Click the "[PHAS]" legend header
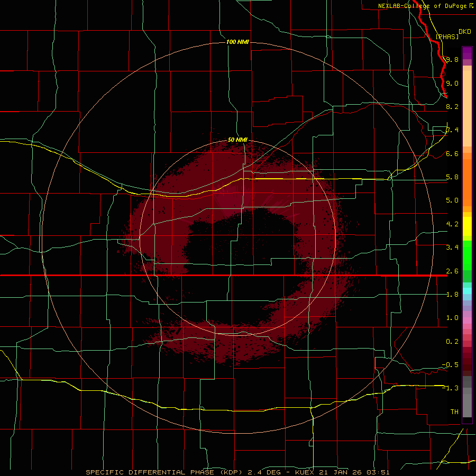Screen dimensions: 476x476 point(447,36)
